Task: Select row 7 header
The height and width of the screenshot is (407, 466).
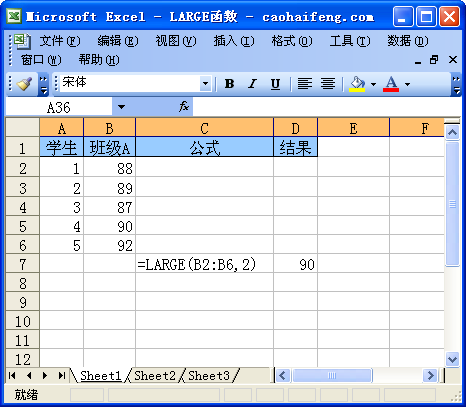Action: pyautogui.click(x=22, y=264)
